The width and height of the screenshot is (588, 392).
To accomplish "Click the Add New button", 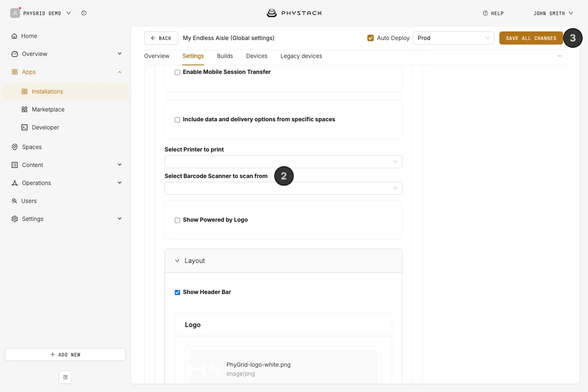I will 65,354.
